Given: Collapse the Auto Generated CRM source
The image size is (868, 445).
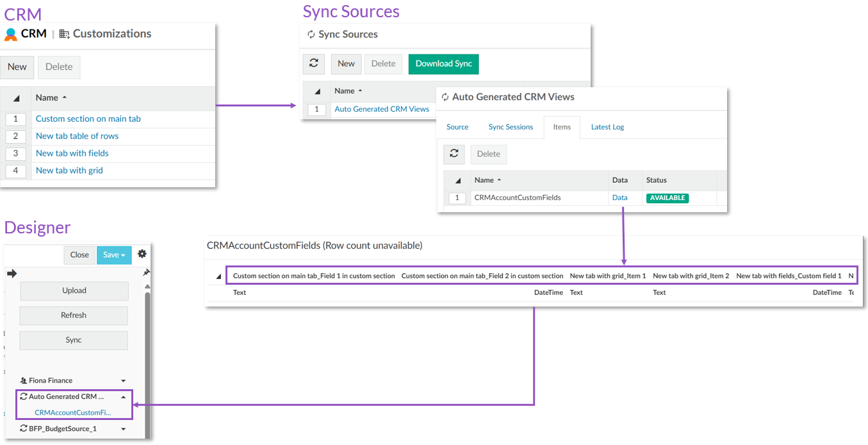Looking at the screenshot, I should coord(124,397).
